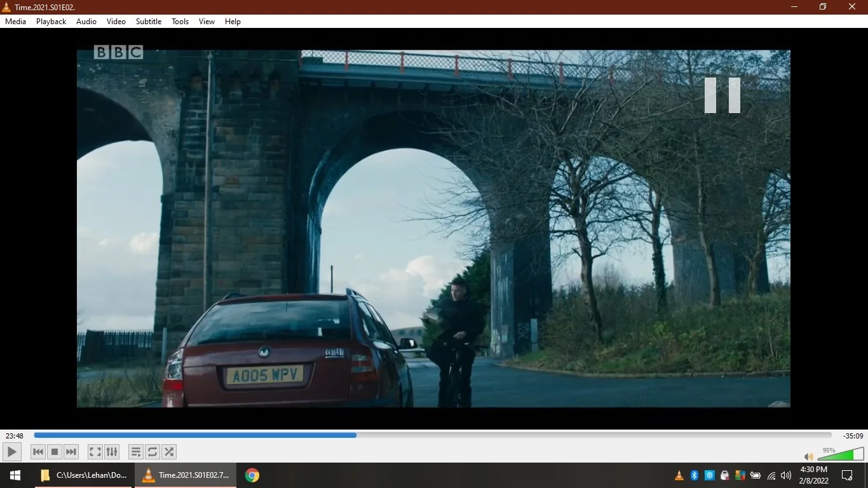Toggle random shuffle playback
Viewport: 868px width, 488px height.
click(169, 452)
